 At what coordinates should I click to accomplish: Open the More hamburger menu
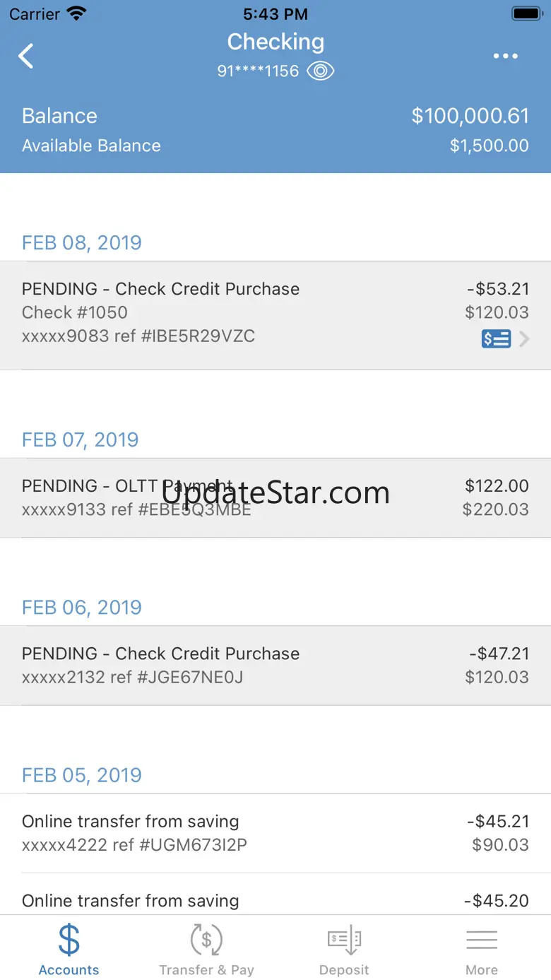point(482,940)
